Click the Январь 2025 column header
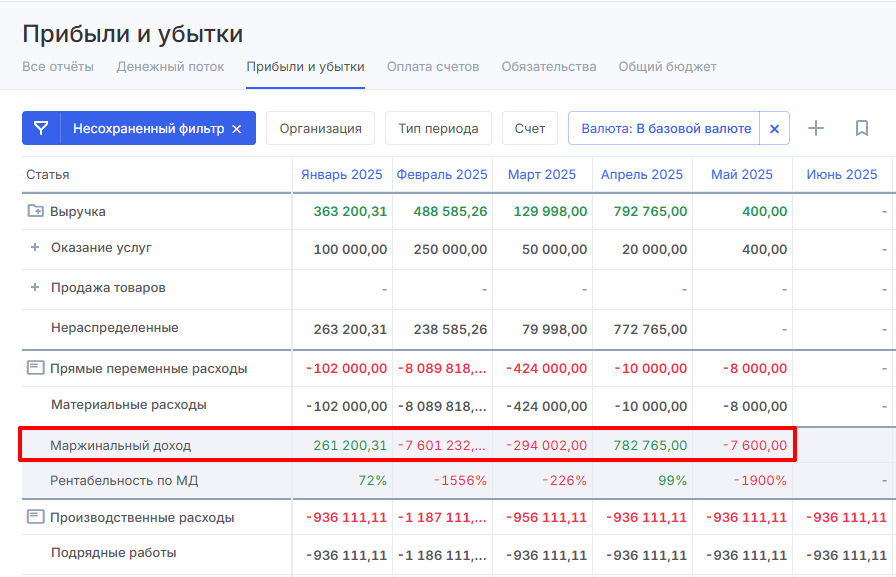The width and height of the screenshot is (896, 577). click(x=342, y=174)
